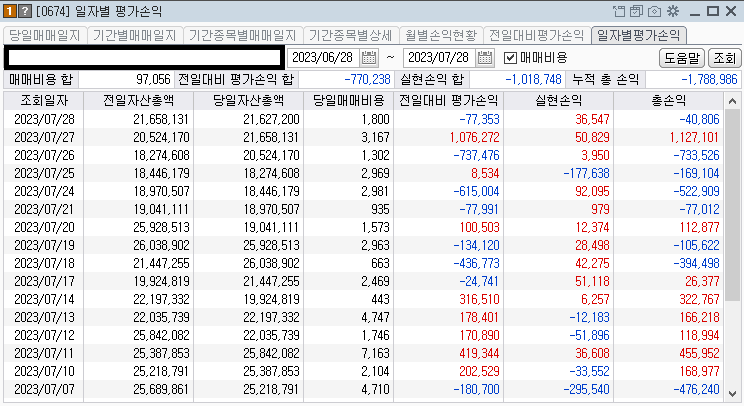Open the question mark help icon in title bar
Image resolution: width=744 pixels, height=406 pixels.
(25, 11)
